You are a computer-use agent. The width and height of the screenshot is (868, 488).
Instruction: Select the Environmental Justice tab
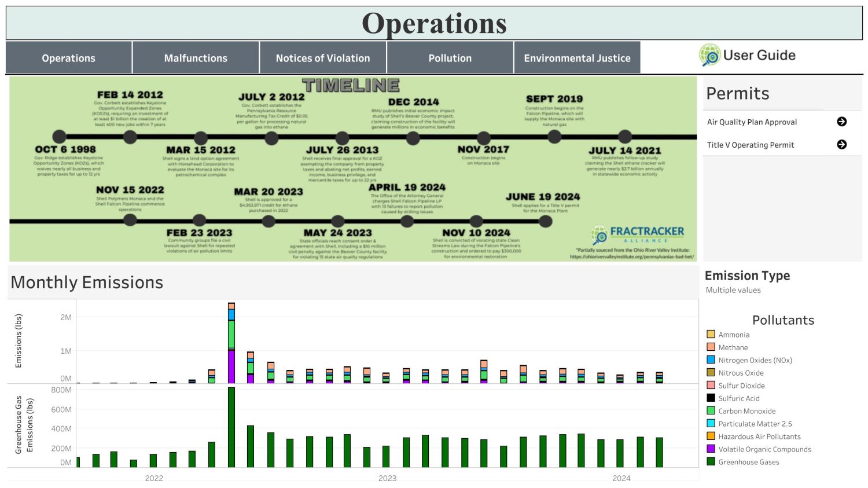577,58
